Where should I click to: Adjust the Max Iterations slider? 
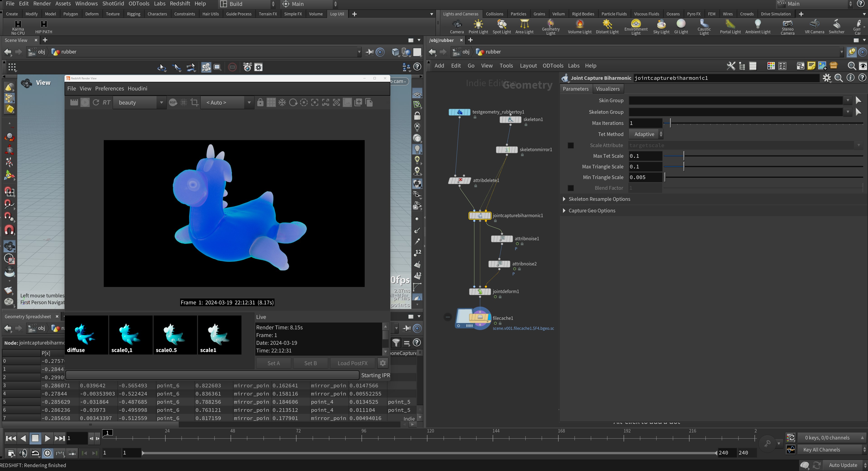pos(764,123)
